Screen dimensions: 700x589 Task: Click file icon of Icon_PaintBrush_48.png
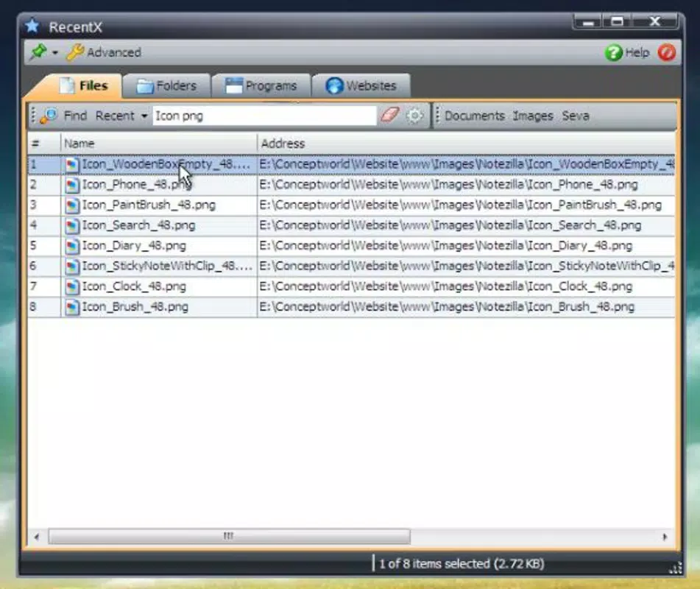pyautogui.click(x=72, y=205)
